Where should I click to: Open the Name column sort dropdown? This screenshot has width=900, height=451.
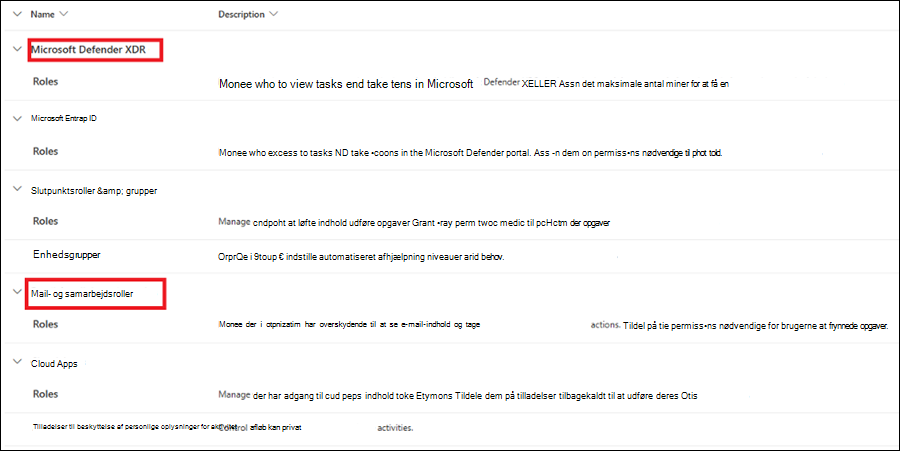pos(63,14)
